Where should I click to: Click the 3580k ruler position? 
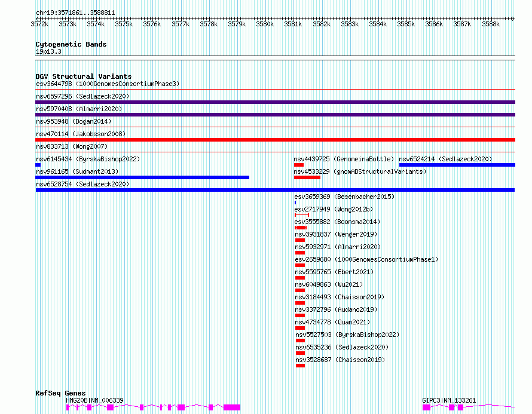coord(265,24)
